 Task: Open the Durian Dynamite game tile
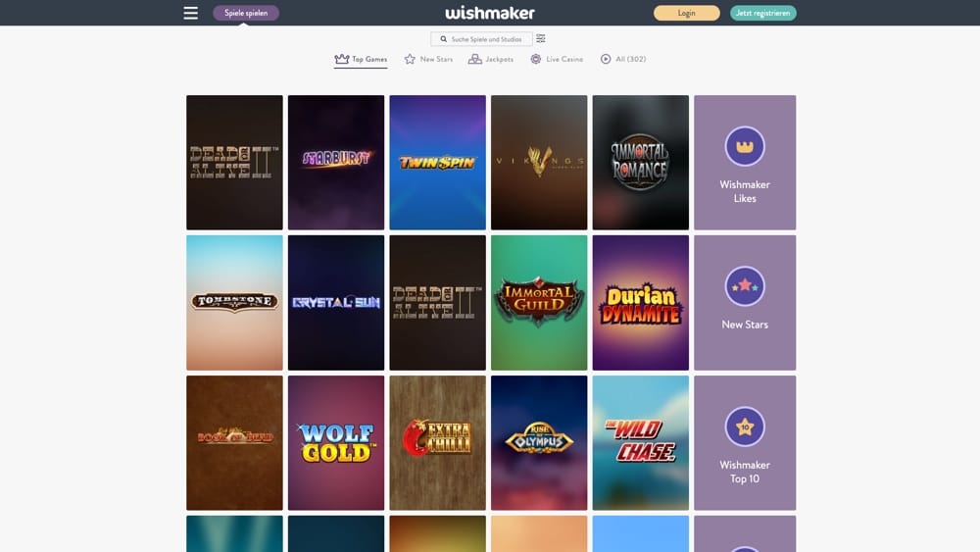[x=641, y=303]
